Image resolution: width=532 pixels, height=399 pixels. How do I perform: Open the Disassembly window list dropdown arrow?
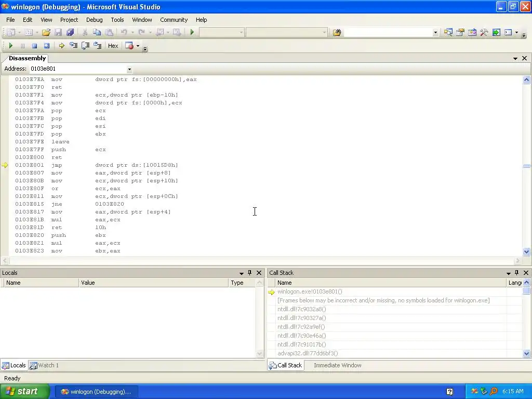point(515,58)
